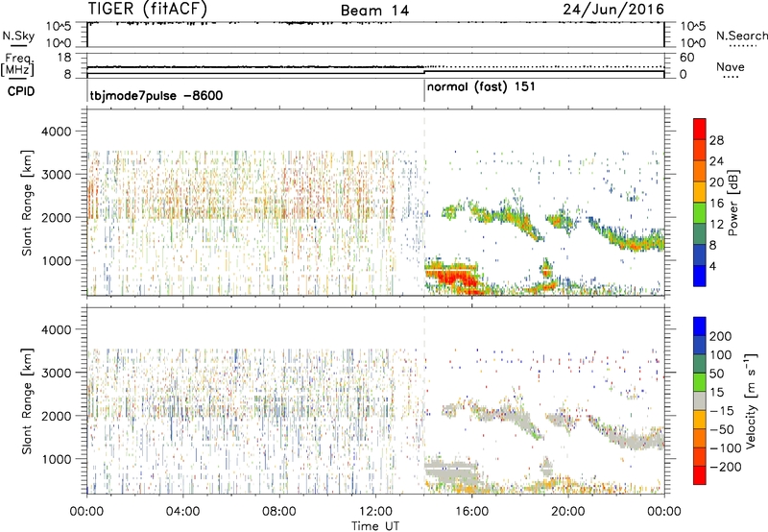
Task: Click the Freq. [MHz] axis label
Action: point(17,64)
